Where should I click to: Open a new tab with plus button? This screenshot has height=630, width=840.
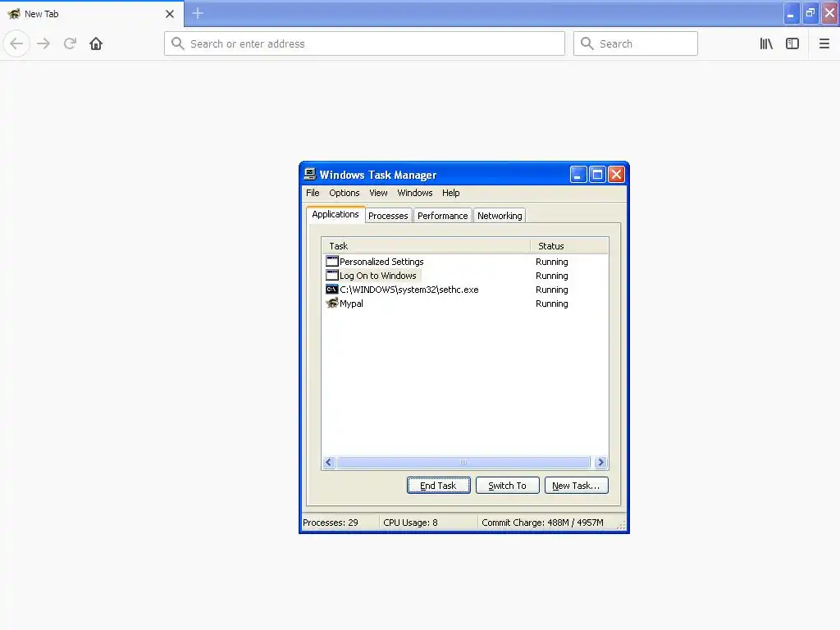(198, 13)
